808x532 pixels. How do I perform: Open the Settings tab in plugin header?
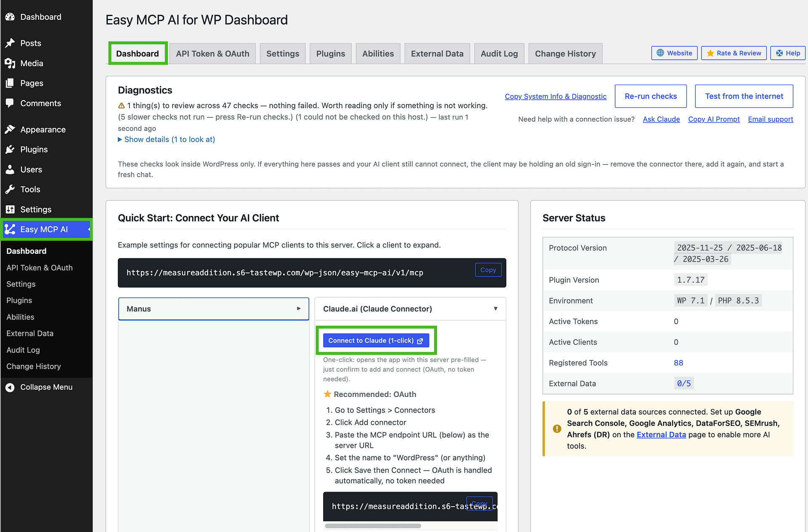click(x=283, y=53)
